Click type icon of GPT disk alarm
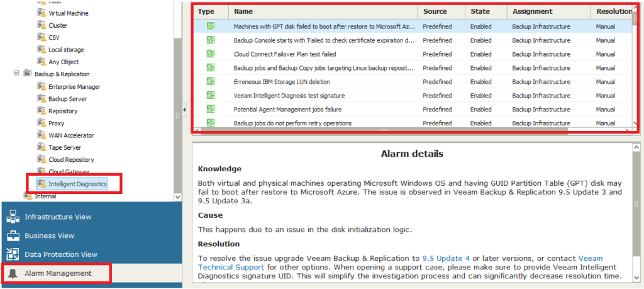This screenshot has height=289, width=644. click(x=211, y=26)
